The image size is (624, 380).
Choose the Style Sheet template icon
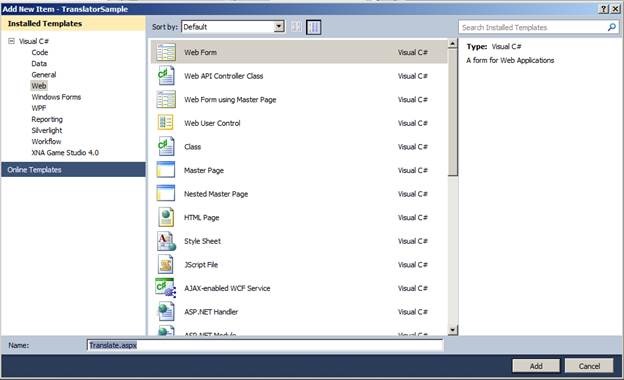tap(166, 241)
